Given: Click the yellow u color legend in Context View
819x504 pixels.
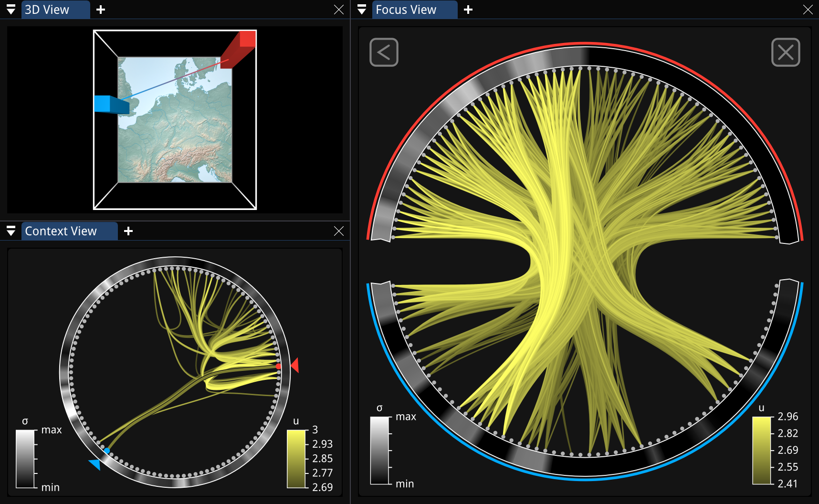Looking at the screenshot, I should [x=296, y=459].
